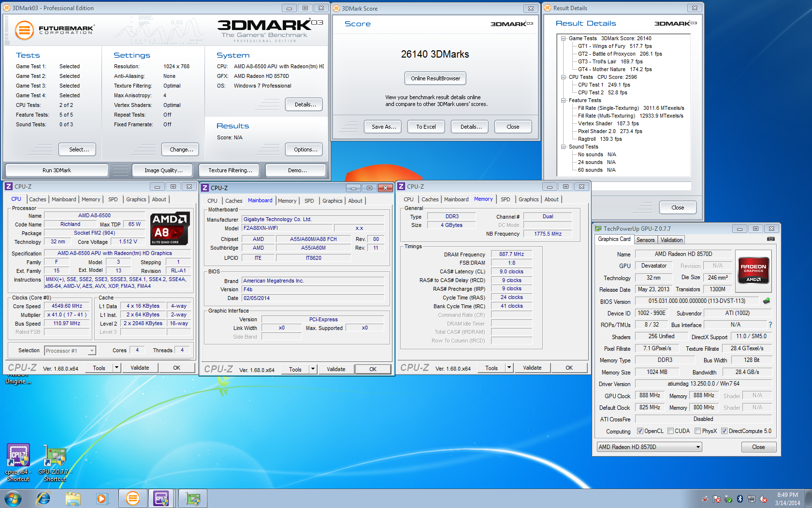This screenshot has width=812, height=508.
Task: Collapse the Game Tests tree node
Action: 564,38
